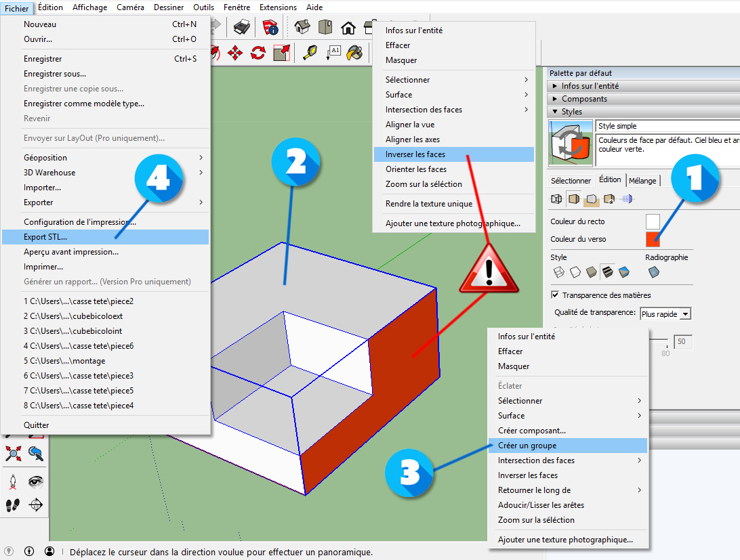Choose Créer un groupe from context menu
Image resolution: width=740 pixels, height=560 pixels.
coord(527,446)
